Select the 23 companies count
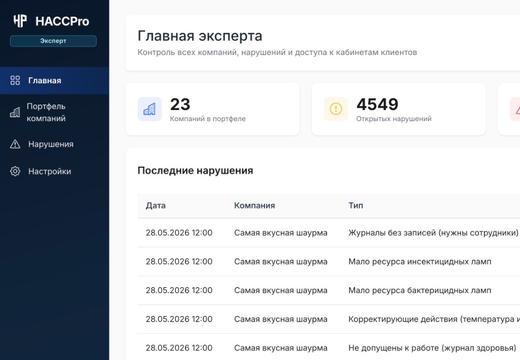Image resolution: width=520 pixels, height=360 pixels. pyautogui.click(x=180, y=104)
